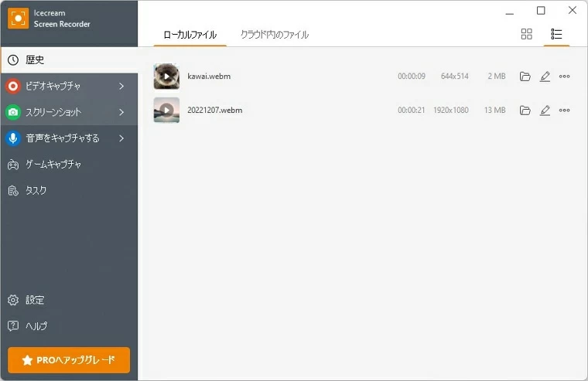Viewport: 588px width, 381px height.
Task: Open ヘルプ help in sidebar
Action: [36, 326]
